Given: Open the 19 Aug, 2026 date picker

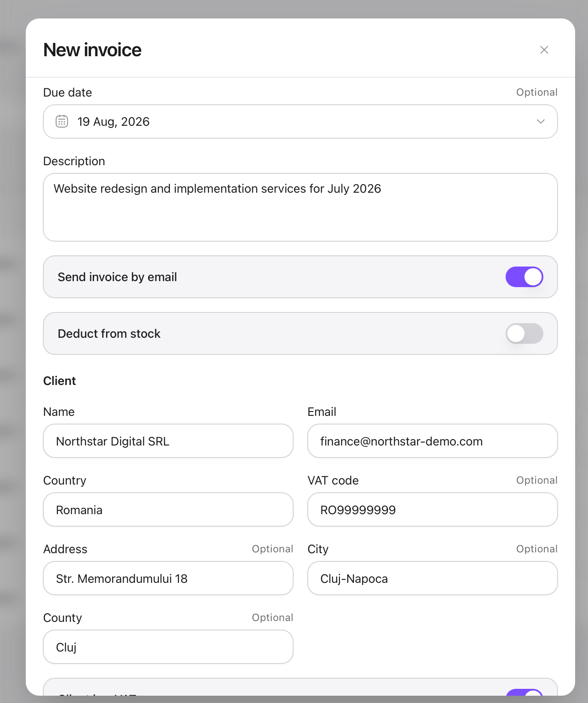Looking at the screenshot, I should [300, 121].
